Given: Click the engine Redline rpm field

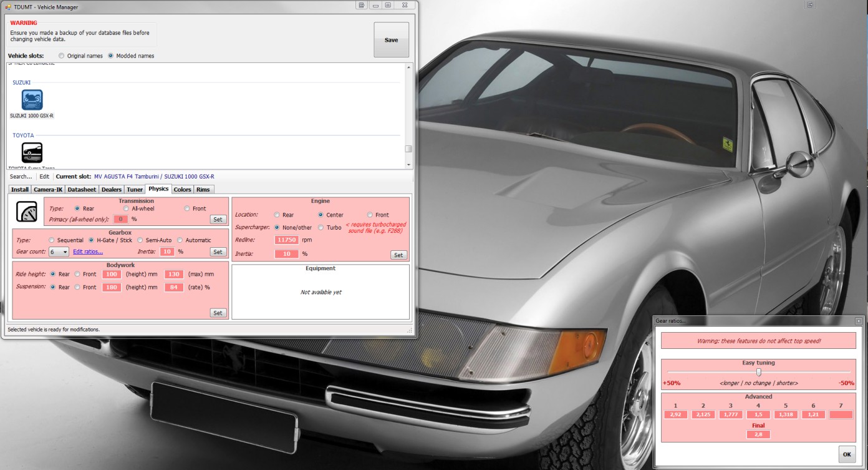Looking at the screenshot, I should click(x=286, y=240).
